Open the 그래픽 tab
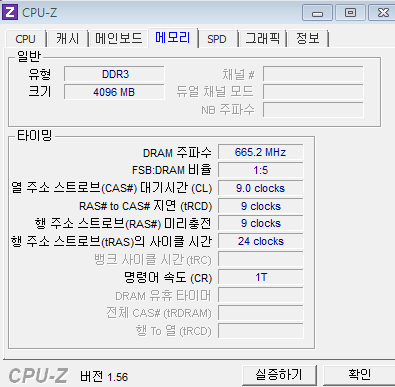 pos(263,38)
